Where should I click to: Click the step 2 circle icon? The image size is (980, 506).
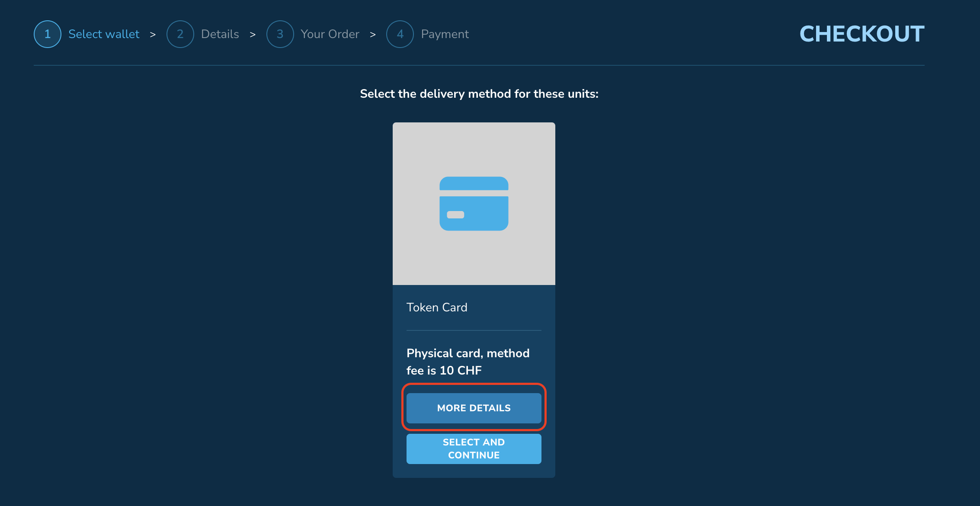(180, 34)
